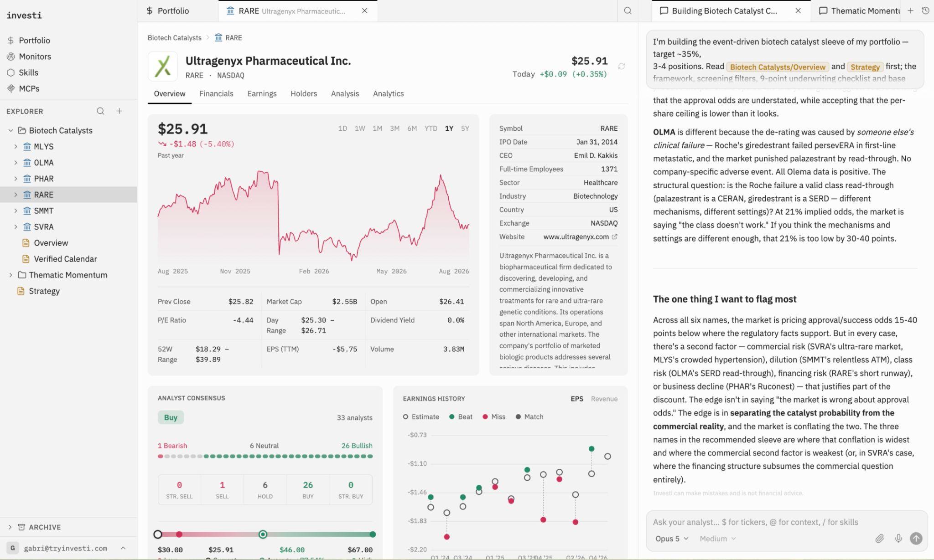Open chat history clock icon
This screenshot has width=934, height=560.
point(925,10)
